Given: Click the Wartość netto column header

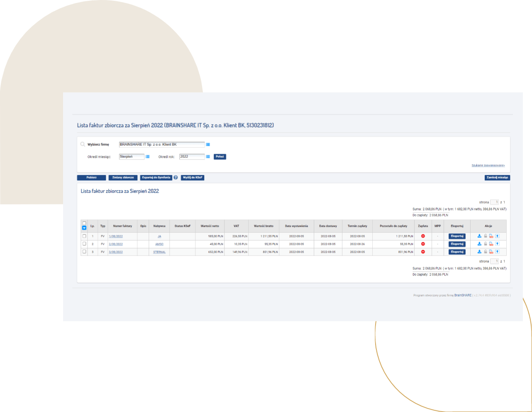Looking at the screenshot, I should tap(210, 226).
